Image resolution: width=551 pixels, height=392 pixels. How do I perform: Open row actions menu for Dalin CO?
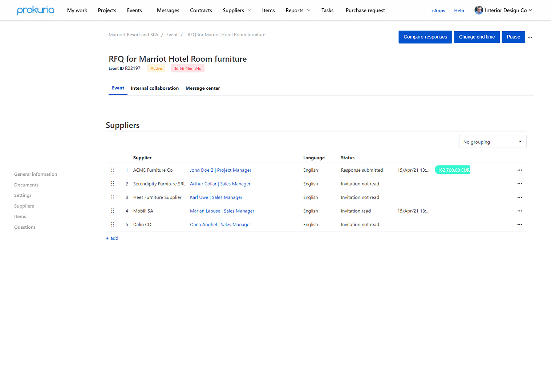tap(519, 224)
